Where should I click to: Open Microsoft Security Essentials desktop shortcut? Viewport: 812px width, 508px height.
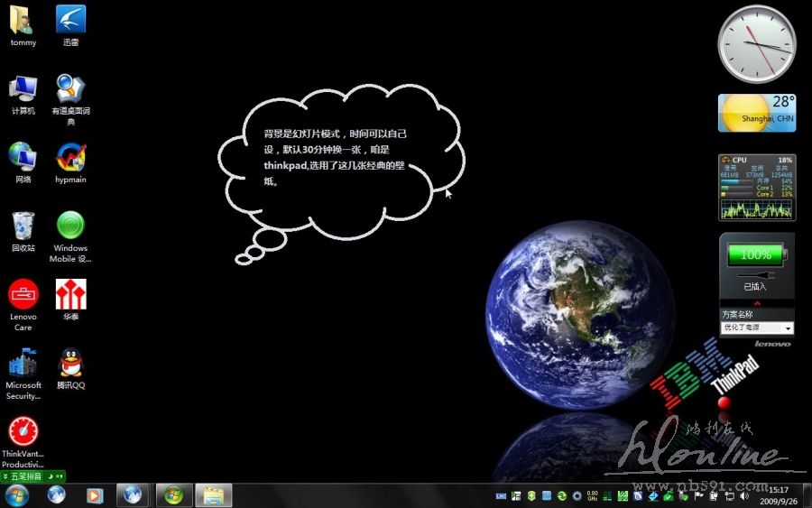(23, 363)
